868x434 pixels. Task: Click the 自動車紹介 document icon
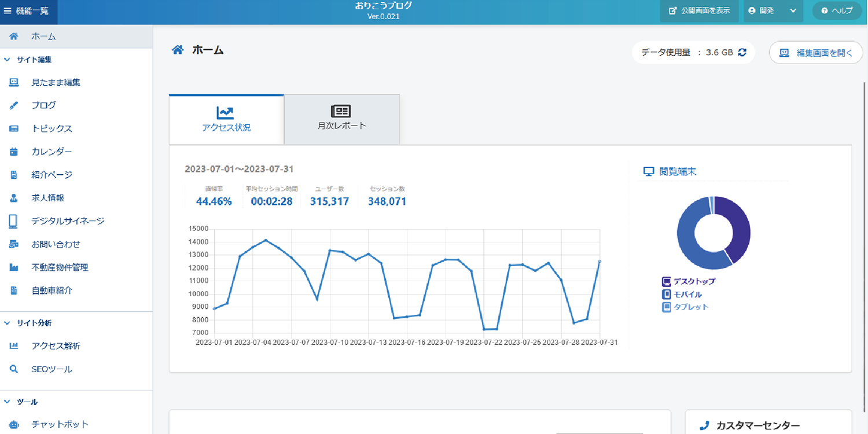coord(14,290)
